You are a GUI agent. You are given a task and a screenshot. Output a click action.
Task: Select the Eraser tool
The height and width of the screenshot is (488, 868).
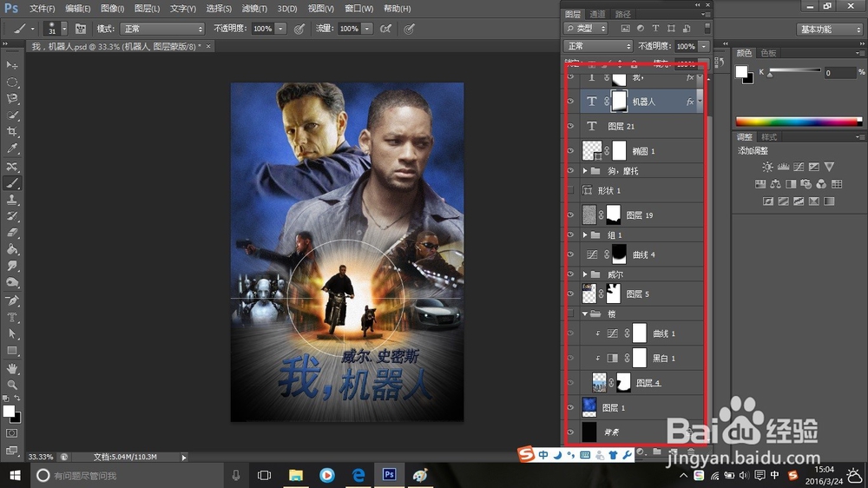point(11,233)
